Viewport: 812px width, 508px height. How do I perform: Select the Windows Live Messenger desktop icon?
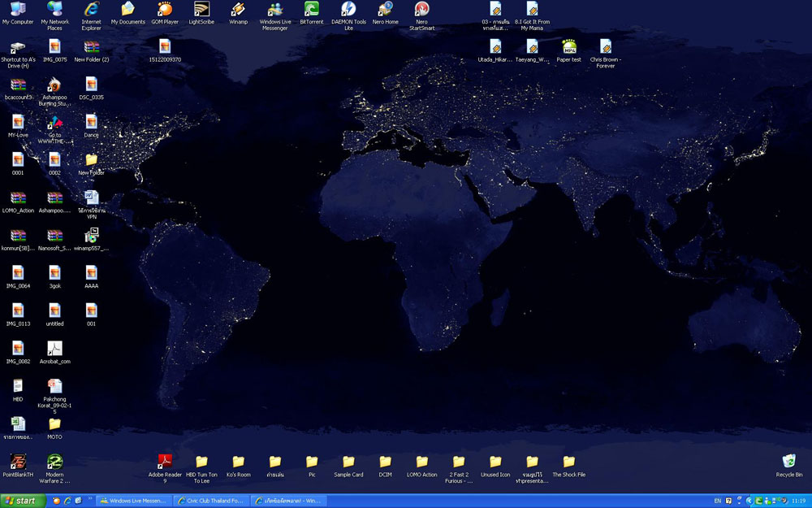[x=275, y=10]
